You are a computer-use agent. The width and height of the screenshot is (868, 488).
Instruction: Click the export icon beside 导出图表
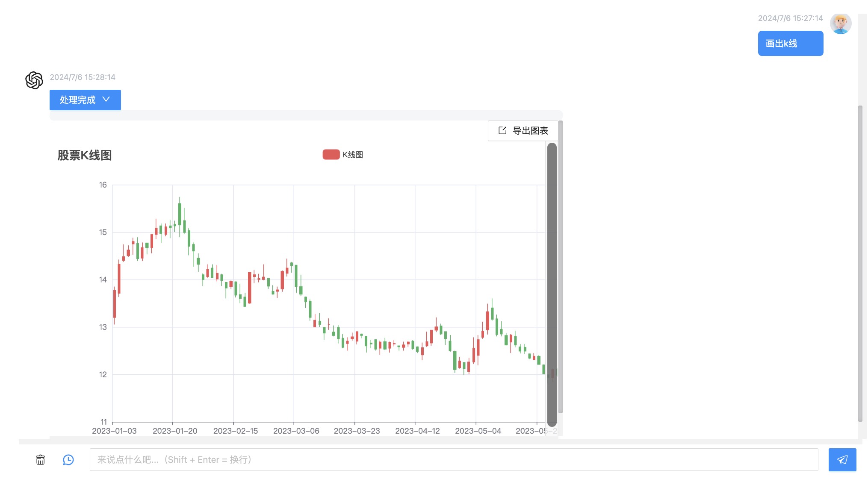point(502,131)
